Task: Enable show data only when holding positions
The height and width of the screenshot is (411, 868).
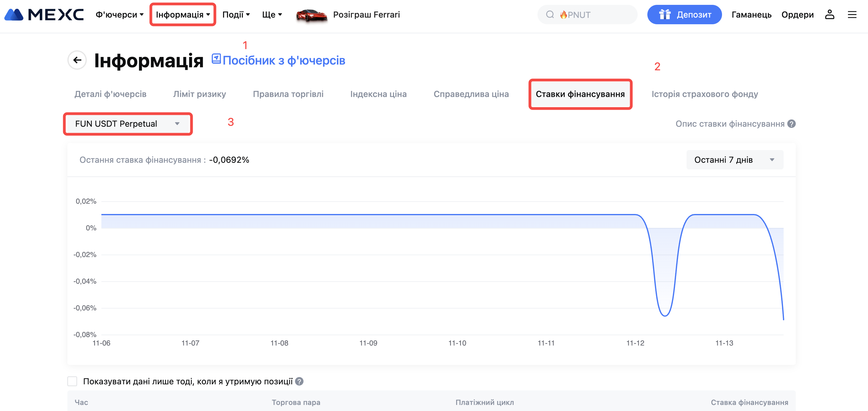Action: point(72,381)
